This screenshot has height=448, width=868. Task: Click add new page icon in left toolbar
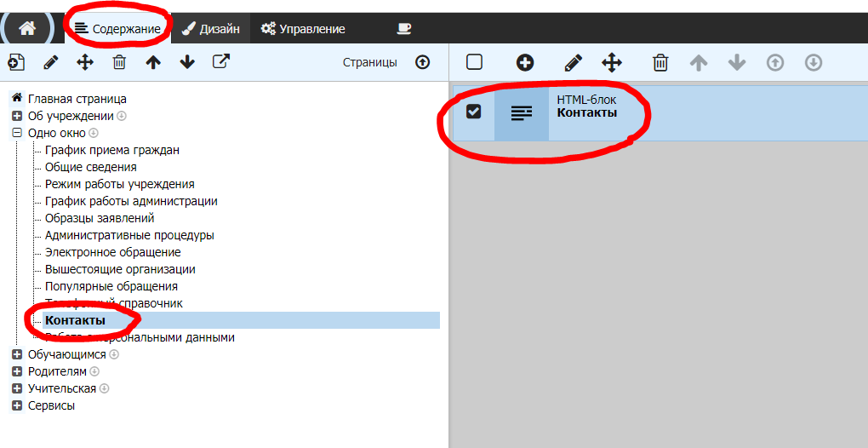pos(16,62)
